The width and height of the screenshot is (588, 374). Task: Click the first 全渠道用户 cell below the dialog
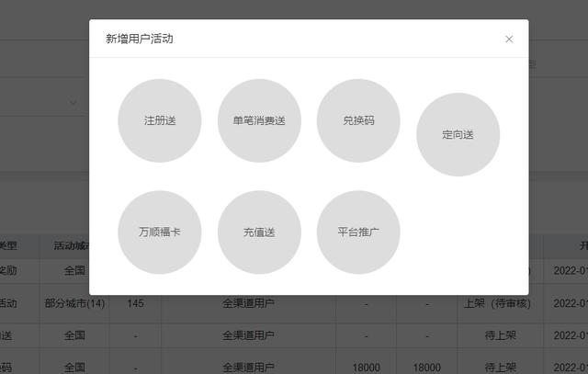pyautogui.click(x=248, y=303)
